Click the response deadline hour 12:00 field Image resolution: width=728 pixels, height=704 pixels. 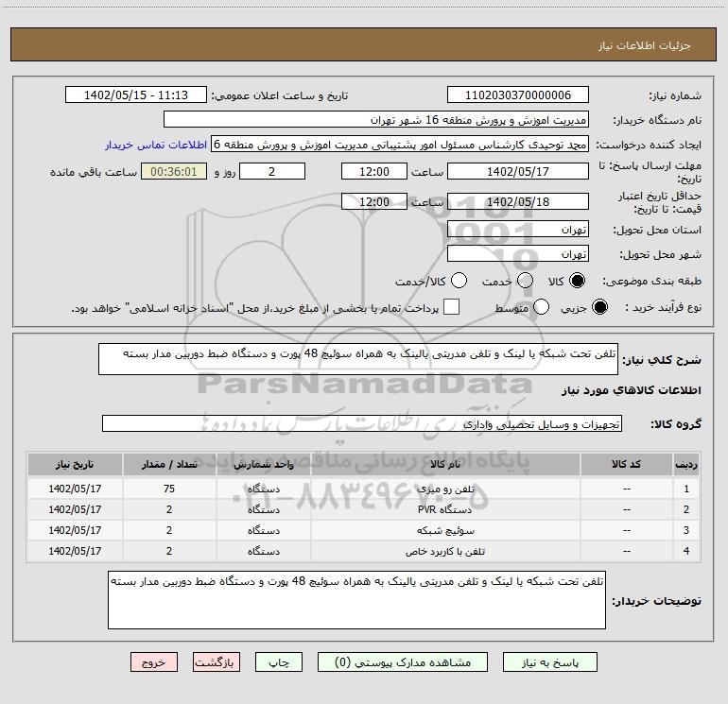click(x=374, y=171)
